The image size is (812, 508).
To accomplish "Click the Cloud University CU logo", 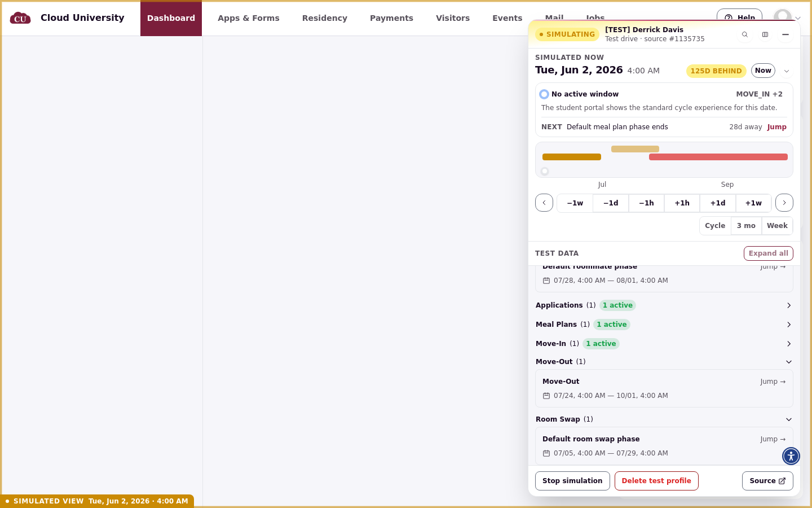I will click(20, 18).
